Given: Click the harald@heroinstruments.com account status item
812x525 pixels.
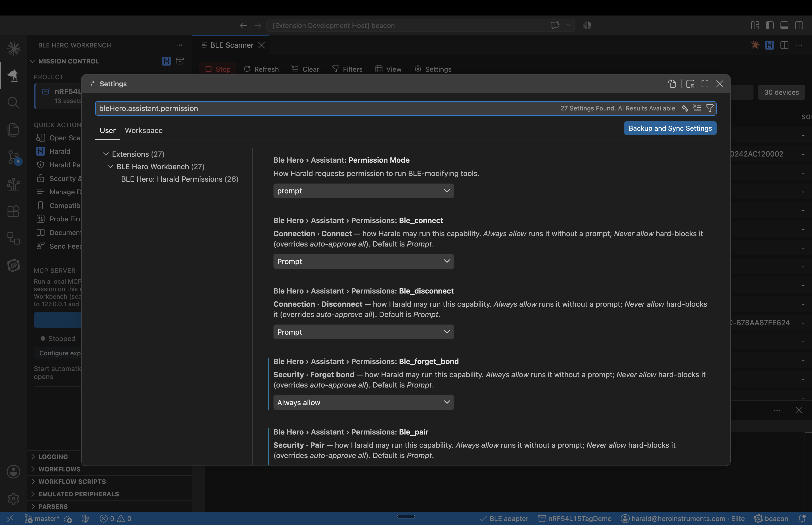Looking at the screenshot, I should click(683, 519).
